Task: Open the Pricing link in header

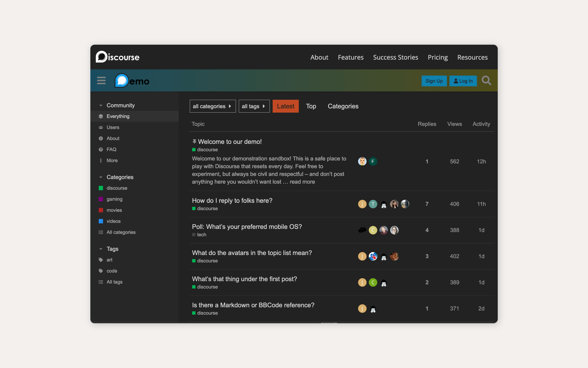Action: coord(437,57)
